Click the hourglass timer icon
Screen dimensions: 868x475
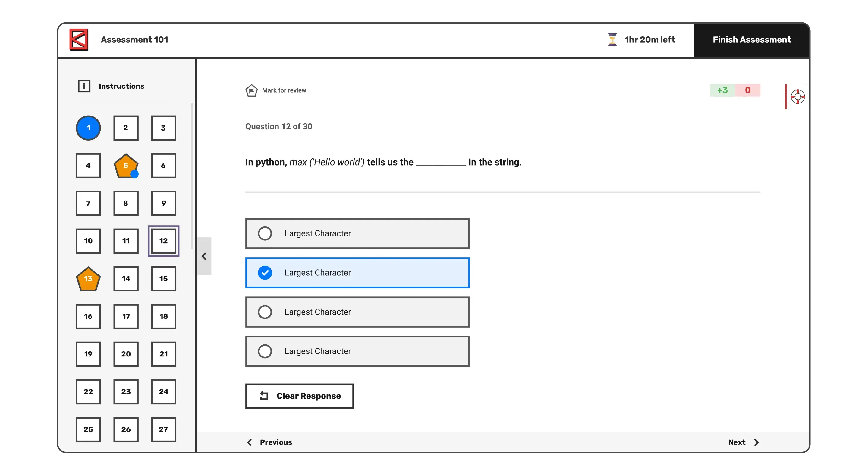[612, 40]
